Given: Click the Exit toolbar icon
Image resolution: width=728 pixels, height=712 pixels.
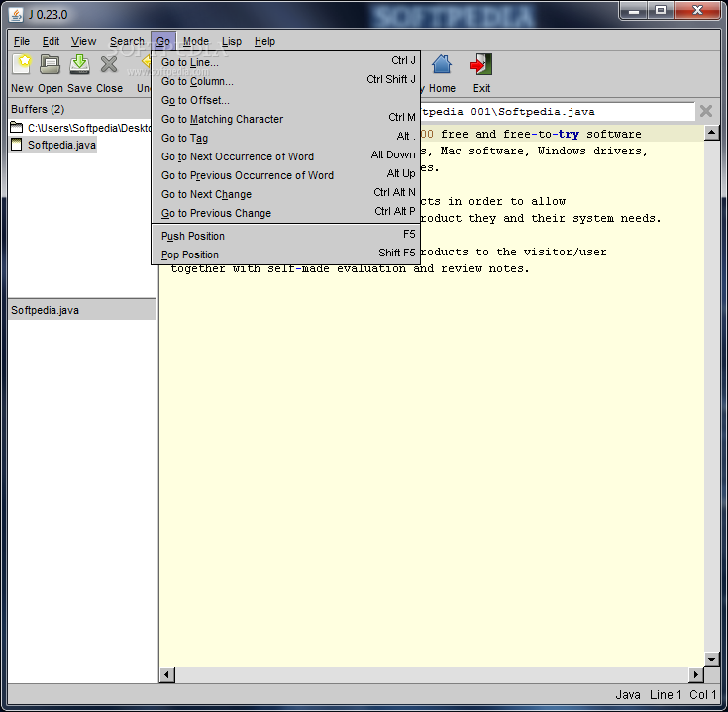Looking at the screenshot, I should pos(481,64).
